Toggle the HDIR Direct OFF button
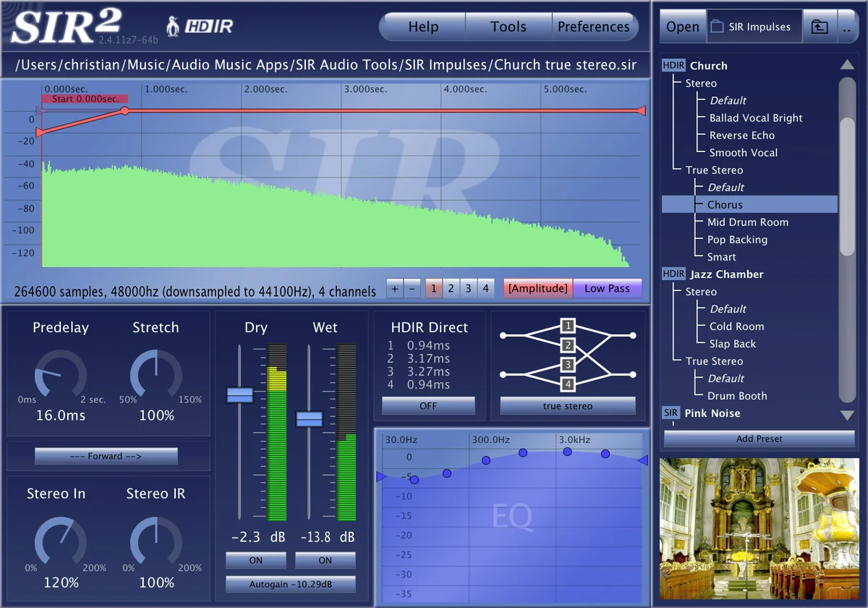Viewport: 868px width, 608px height. click(428, 406)
